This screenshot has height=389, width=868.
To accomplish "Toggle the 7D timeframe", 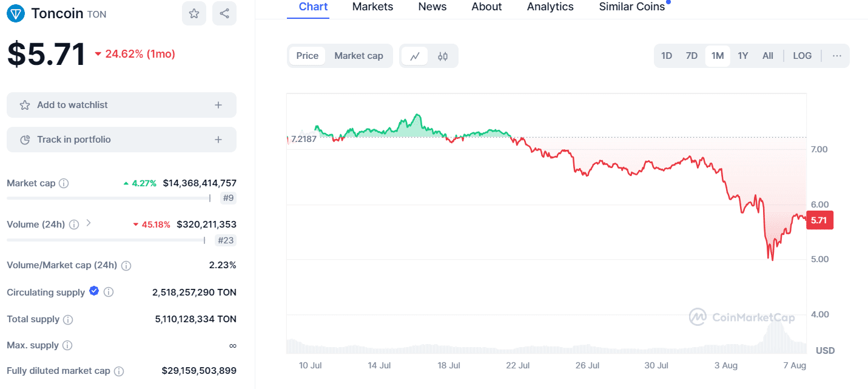I will tap(691, 55).
